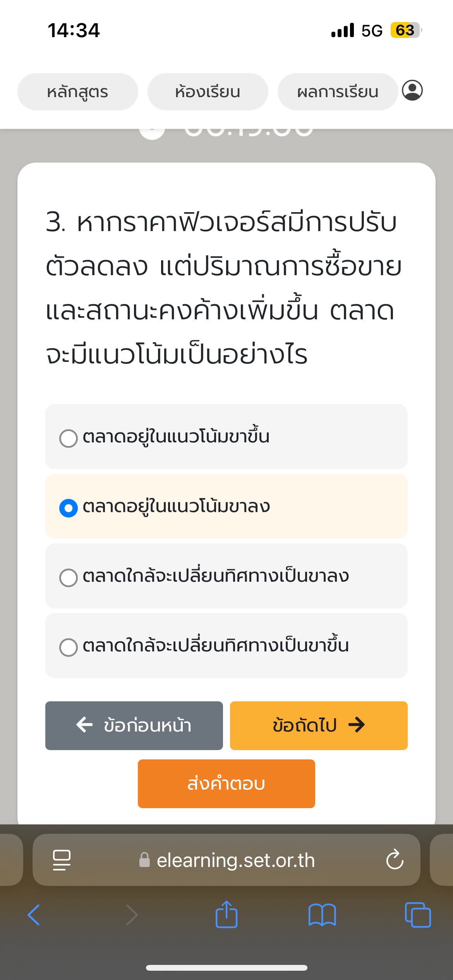Tap the Safari forward arrow
Screen dimensions: 453x980
pos(132,915)
